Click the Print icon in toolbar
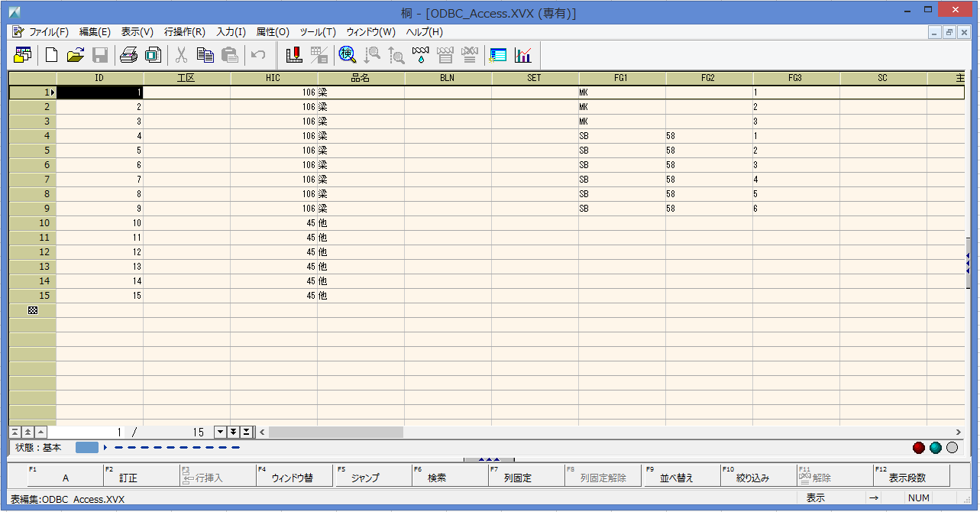The height and width of the screenshot is (512, 980). [129, 55]
